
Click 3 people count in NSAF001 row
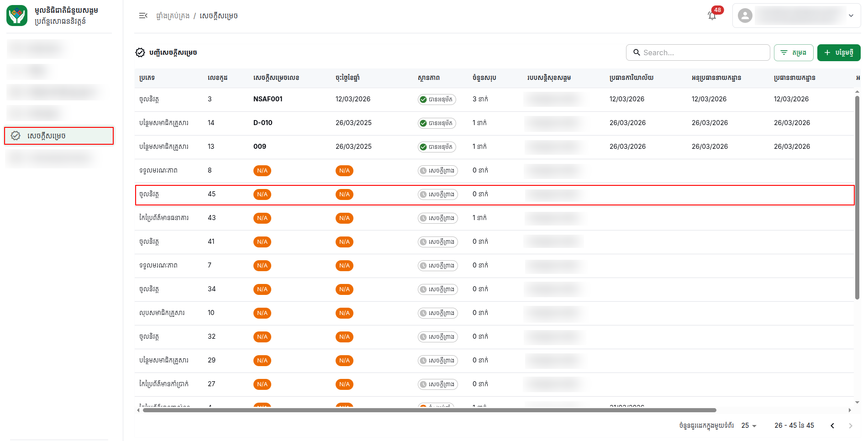tap(480, 99)
